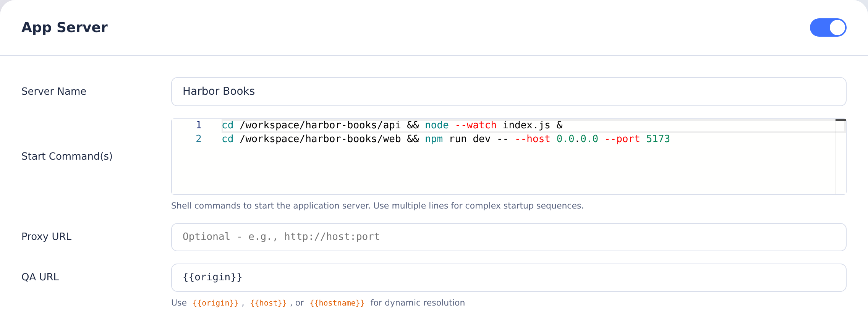Viewport: 868px width, 317px height.
Task: Focus the Proxy URL input field
Action: click(x=508, y=237)
